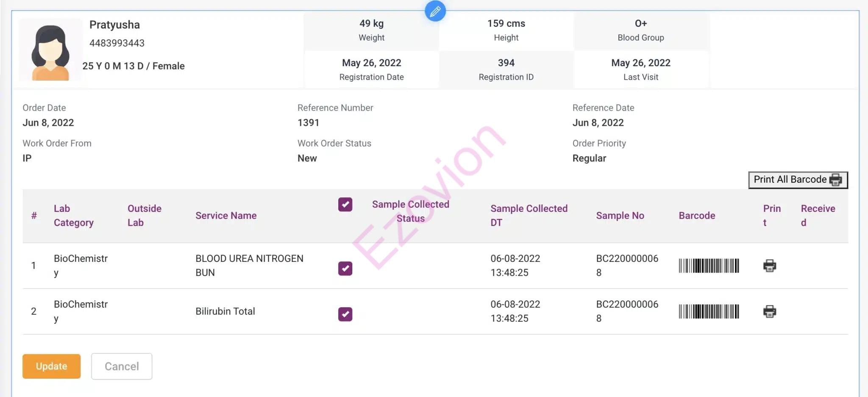Click the Outside Lab column header
The height and width of the screenshot is (397, 868).
tap(144, 216)
